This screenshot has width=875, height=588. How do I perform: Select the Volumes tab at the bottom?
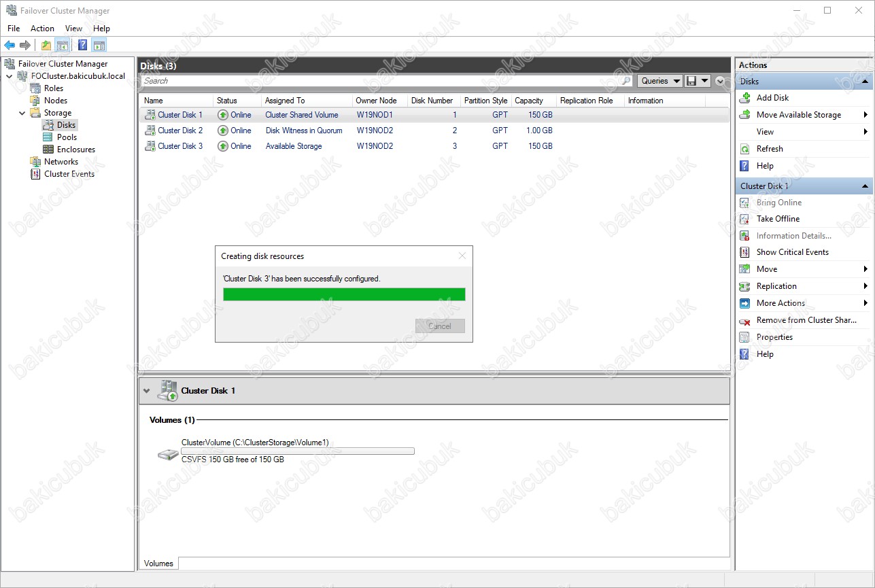(x=158, y=564)
